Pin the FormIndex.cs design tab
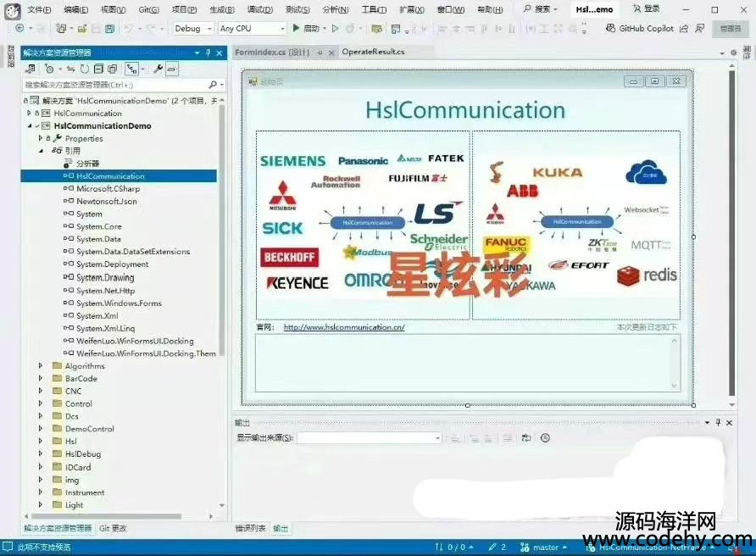756x556 pixels. coord(320,53)
